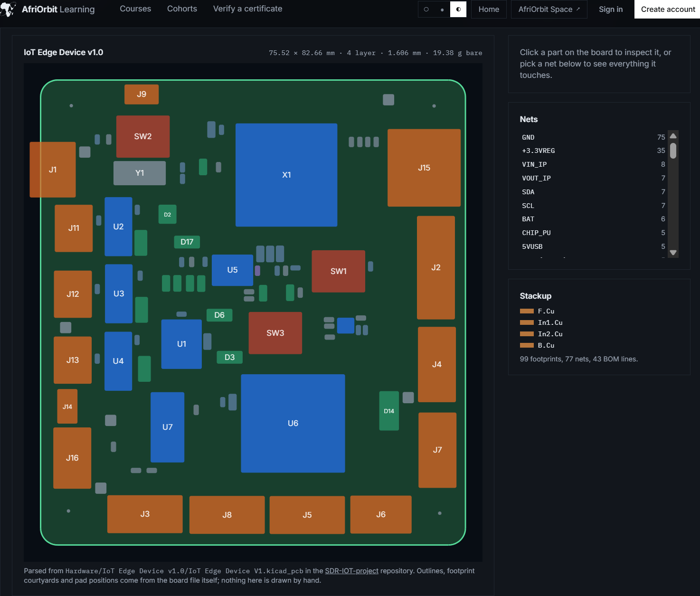Image resolution: width=700 pixels, height=596 pixels.
Task: Click the In2.Cu stackup layer label
Action: pyautogui.click(x=550, y=334)
